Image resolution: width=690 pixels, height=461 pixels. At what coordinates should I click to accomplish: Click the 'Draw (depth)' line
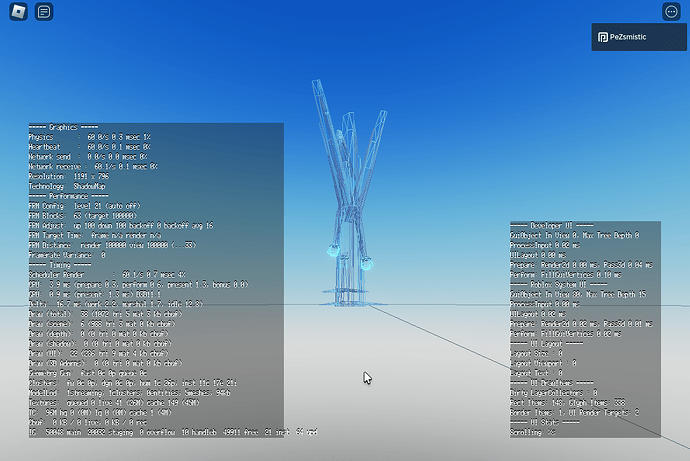pyautogui.click(x=98, y=334)
